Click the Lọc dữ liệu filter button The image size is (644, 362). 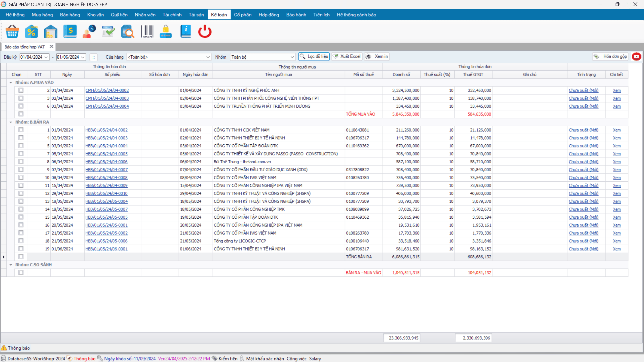click(314, 57)
